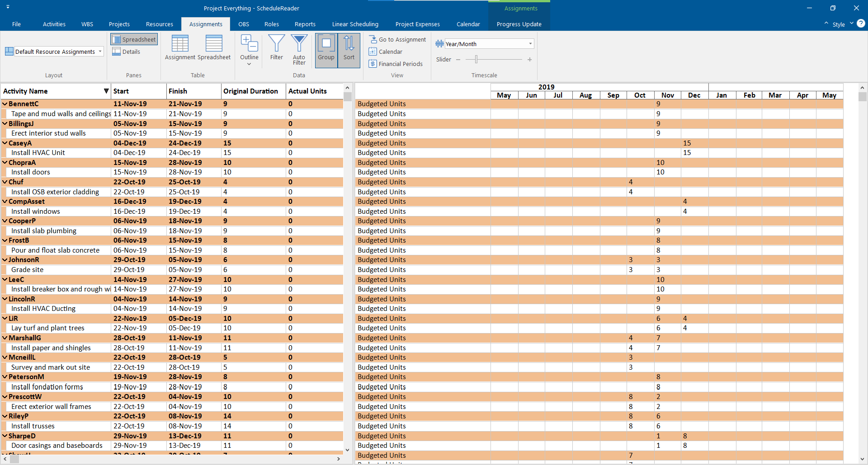Select the Install windows activity row

pos(172,211)
